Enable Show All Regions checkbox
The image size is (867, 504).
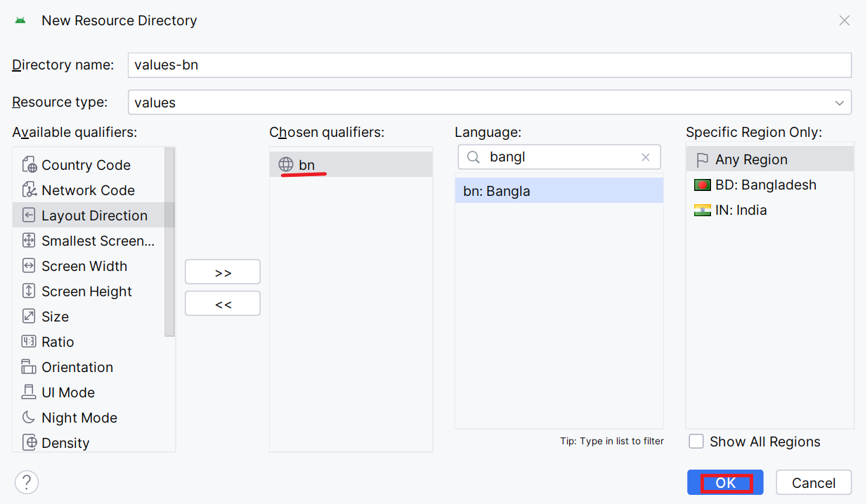click(x=696, y=442)
